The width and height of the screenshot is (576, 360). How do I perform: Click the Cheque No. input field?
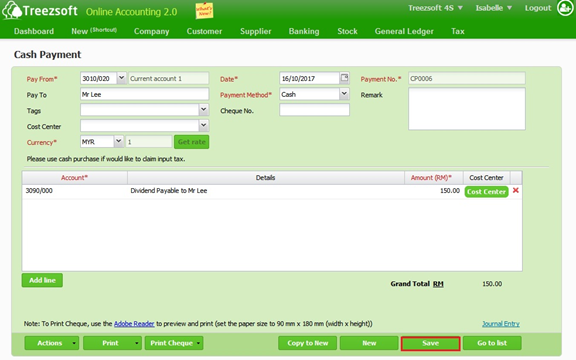point(314,110)
